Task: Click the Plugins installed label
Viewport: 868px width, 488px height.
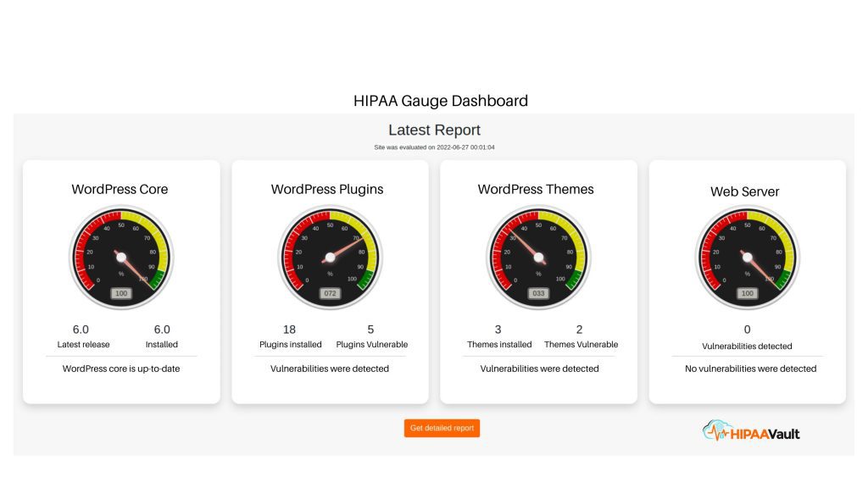Action: 291,344
